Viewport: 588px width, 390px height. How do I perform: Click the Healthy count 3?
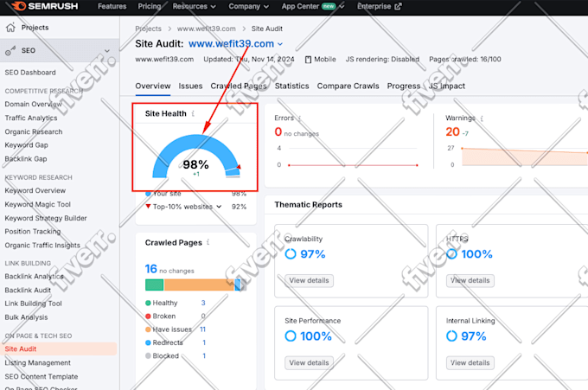pos(203,303)
